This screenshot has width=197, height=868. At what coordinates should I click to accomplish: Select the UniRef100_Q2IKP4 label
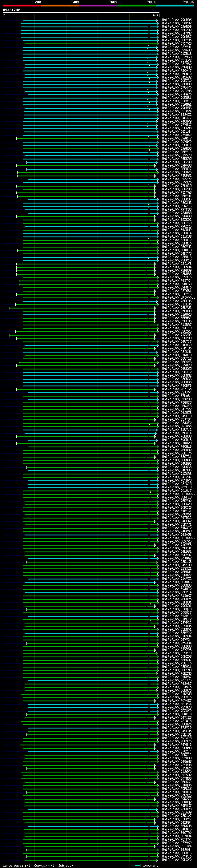(176, 111)
